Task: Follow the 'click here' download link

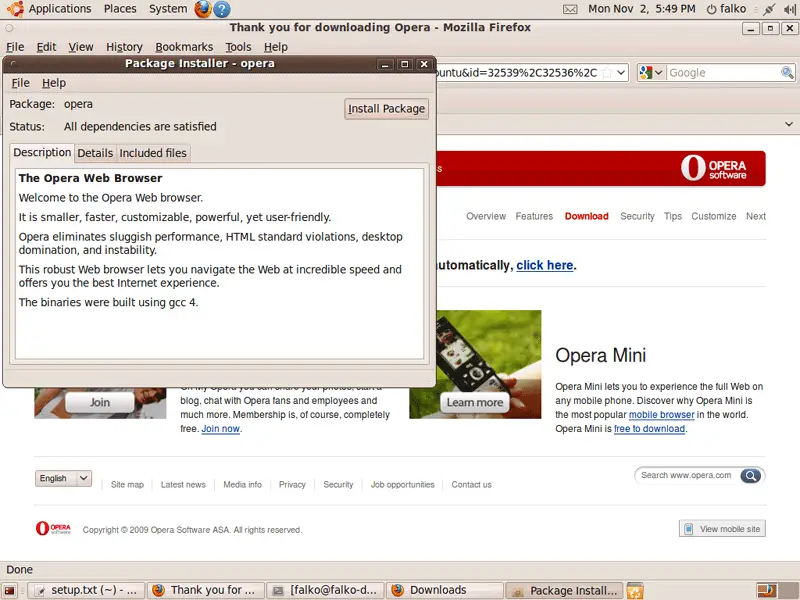Action: point(544,265)
